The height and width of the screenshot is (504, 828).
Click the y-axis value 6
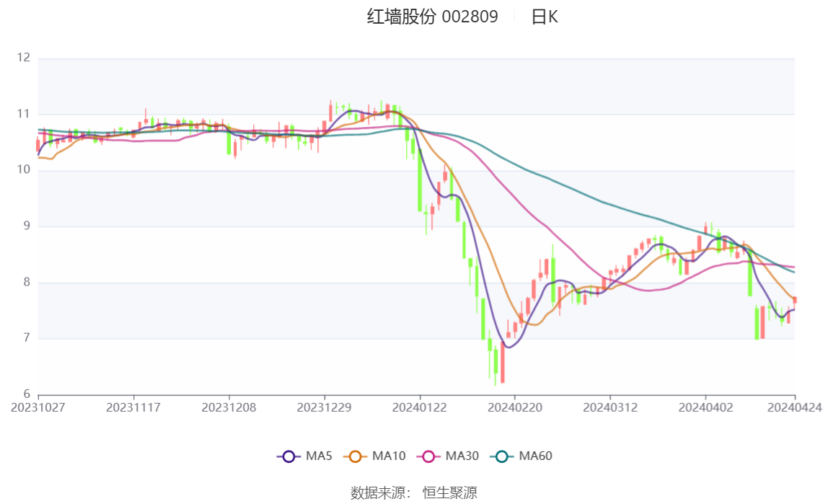pyautogui.click(x=27, y=394)
